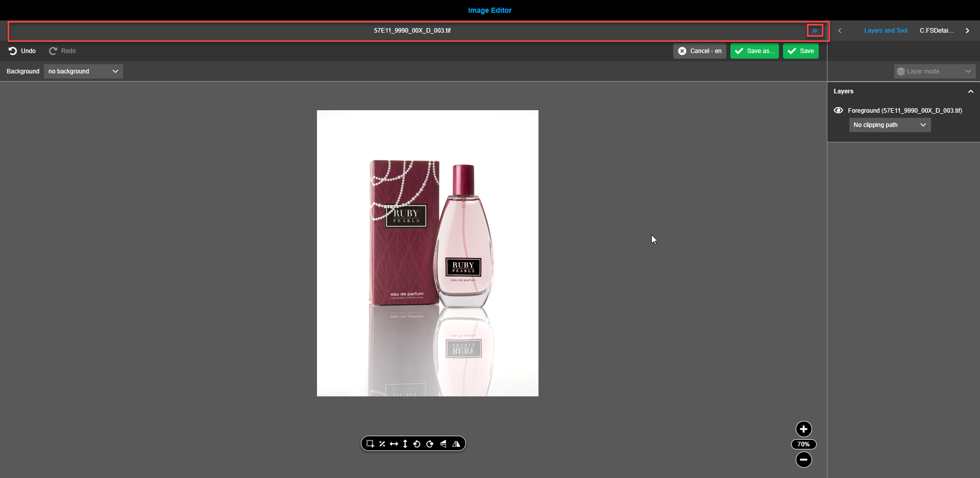Click the Undo icon
Viewport: 980px width, 478px height.
[13, 51]
